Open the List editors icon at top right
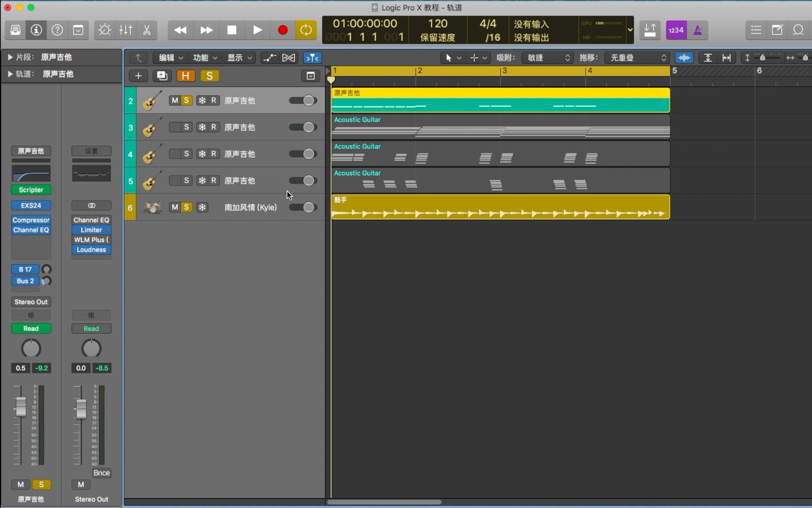Viewport: 812px width, 508px height. 756,30
